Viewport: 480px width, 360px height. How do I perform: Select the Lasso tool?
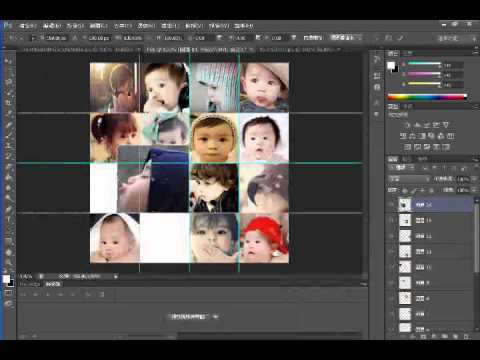tap(9, 82)
